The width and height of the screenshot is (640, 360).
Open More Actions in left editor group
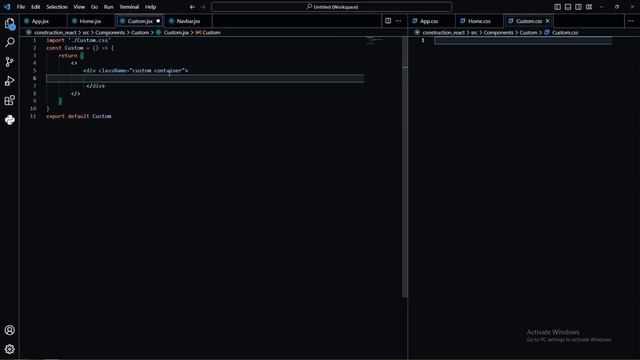398,21
